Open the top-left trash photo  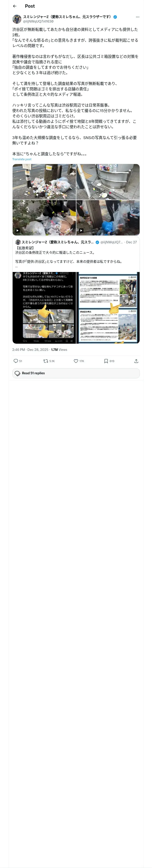(x=44, y=182)
